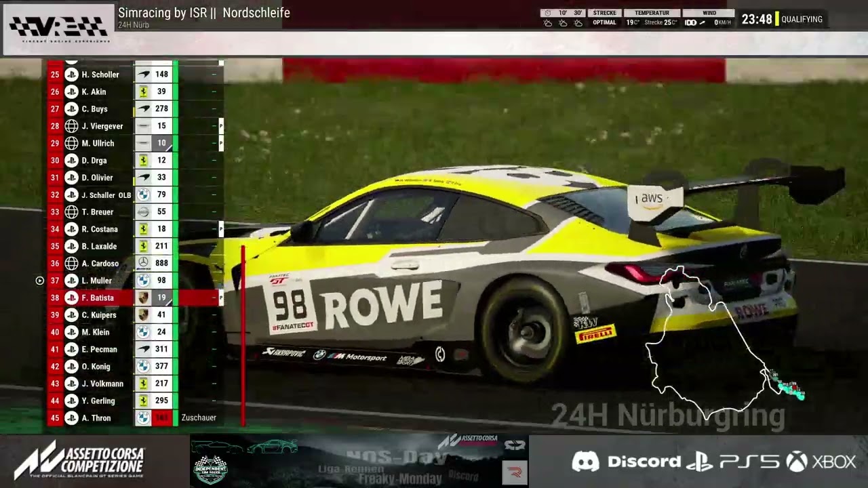Screen dimensions: 868x488
Task: Click the 30-minute forecast weather icon
Action: [x=578, y=23]
